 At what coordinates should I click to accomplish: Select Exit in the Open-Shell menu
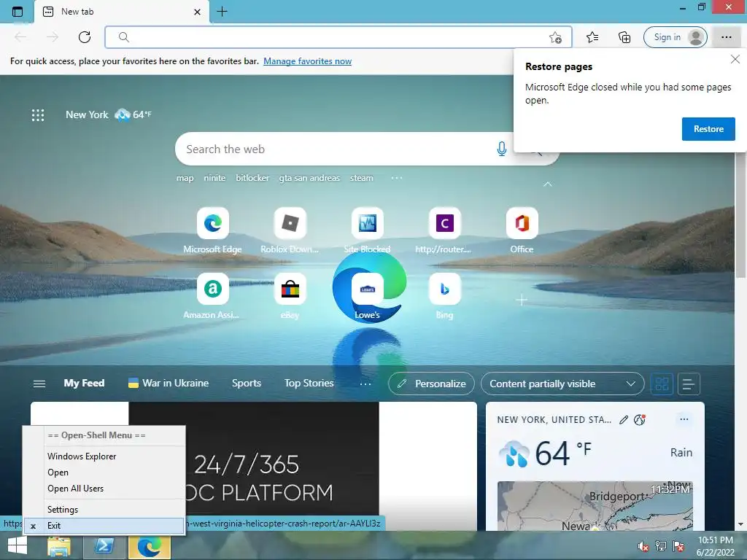104,526
